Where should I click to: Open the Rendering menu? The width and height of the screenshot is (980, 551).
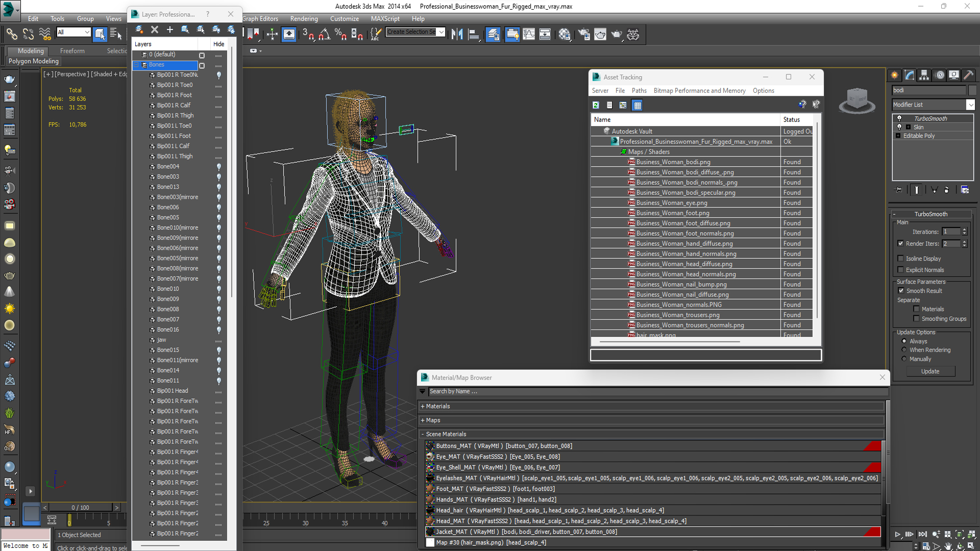tap(304, 18)
